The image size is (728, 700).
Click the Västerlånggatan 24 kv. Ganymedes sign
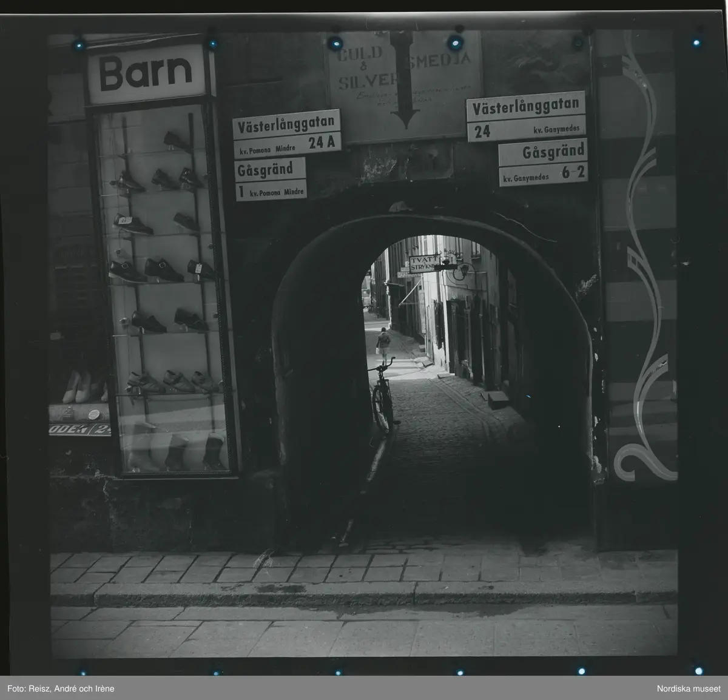[526, 116]
